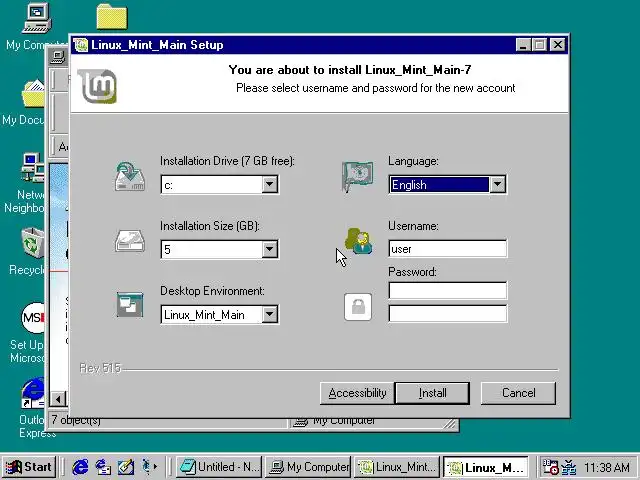Click the desktop environment icon
640x480 pixels.
pos(130,304)
